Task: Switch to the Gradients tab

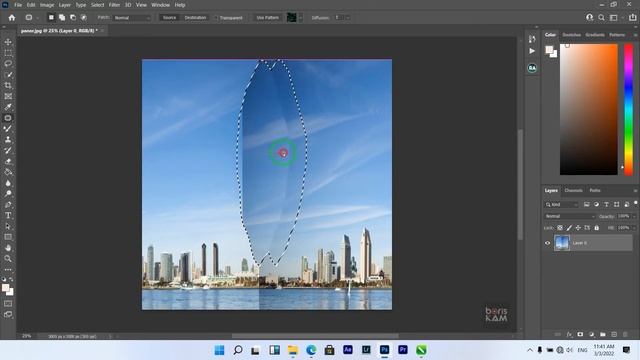Action: [x=595, y=35]
